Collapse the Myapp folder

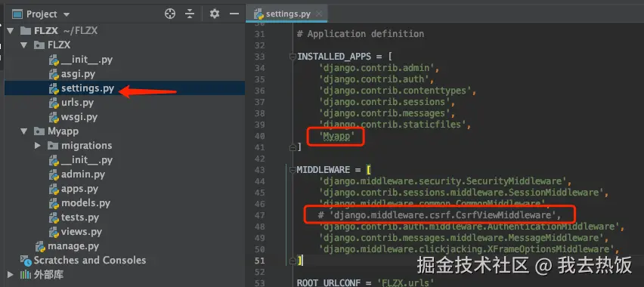point(24,131)
